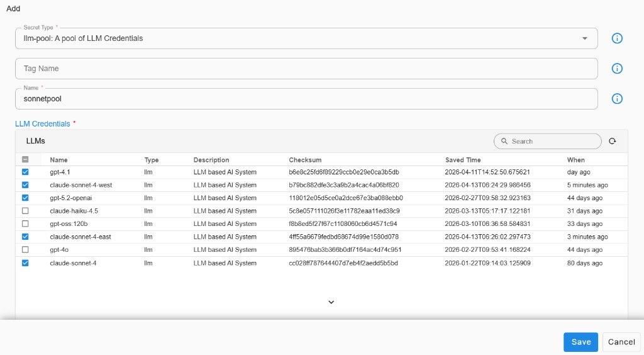644x355 pixels.
Task: Click the name gpt-4.1 in table
Action: click(60, 172)
